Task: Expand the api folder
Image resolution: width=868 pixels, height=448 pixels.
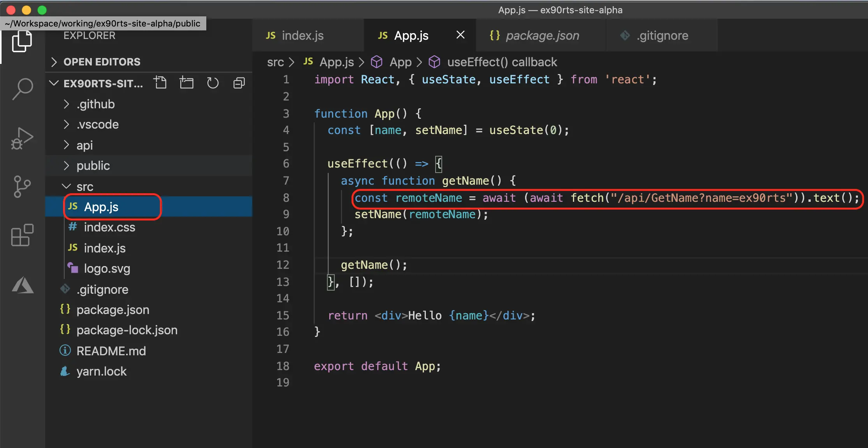Action: pos(84,145)
